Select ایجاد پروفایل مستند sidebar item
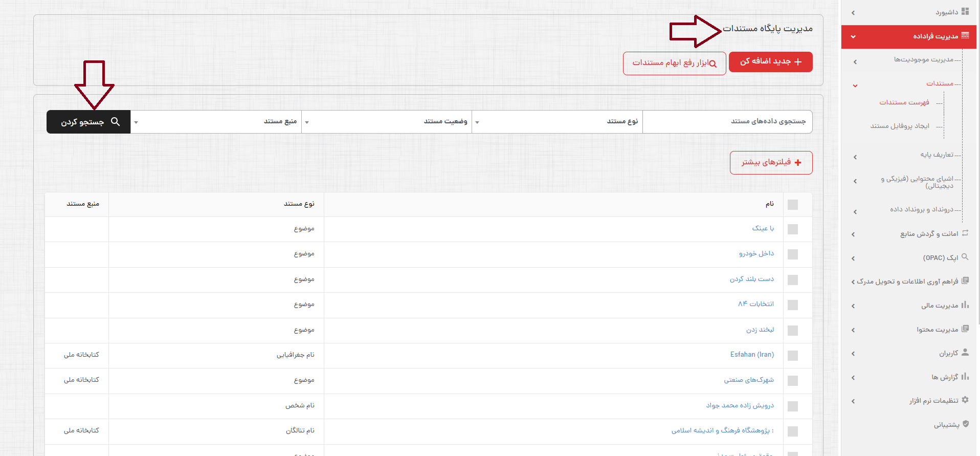 [x=900, y=126]
